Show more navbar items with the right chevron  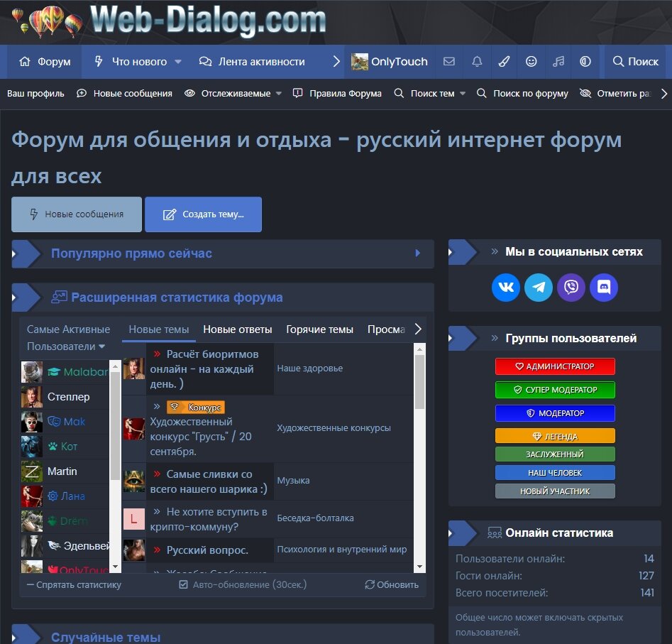(x=336, y=61)
